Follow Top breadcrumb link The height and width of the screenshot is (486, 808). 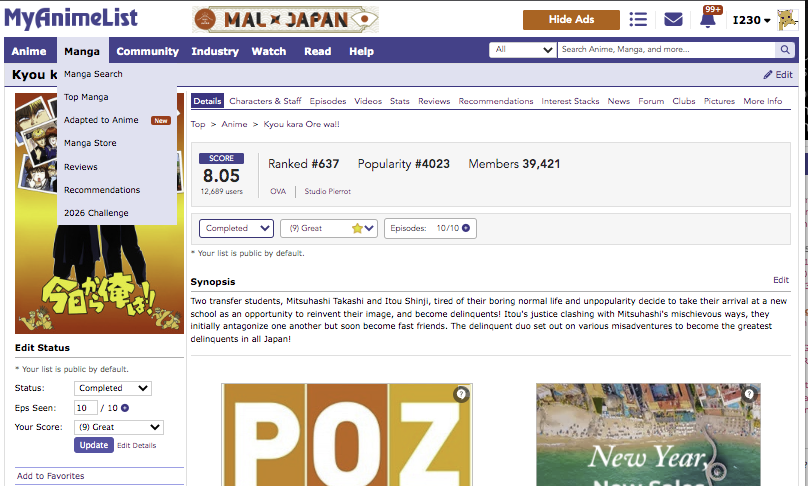[x=198, y=124]
